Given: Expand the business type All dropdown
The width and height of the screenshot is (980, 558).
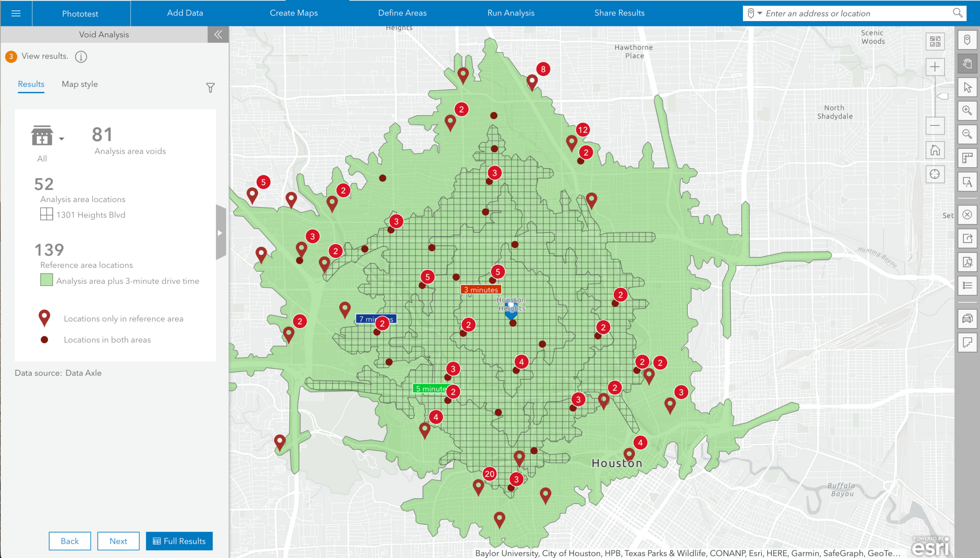Looking at the screenshot, I should coord(61,139).
